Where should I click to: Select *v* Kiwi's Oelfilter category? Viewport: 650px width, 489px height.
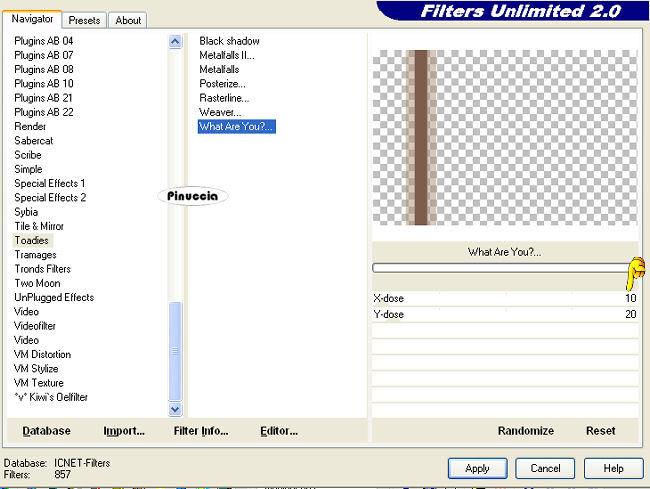click(51, 397)
